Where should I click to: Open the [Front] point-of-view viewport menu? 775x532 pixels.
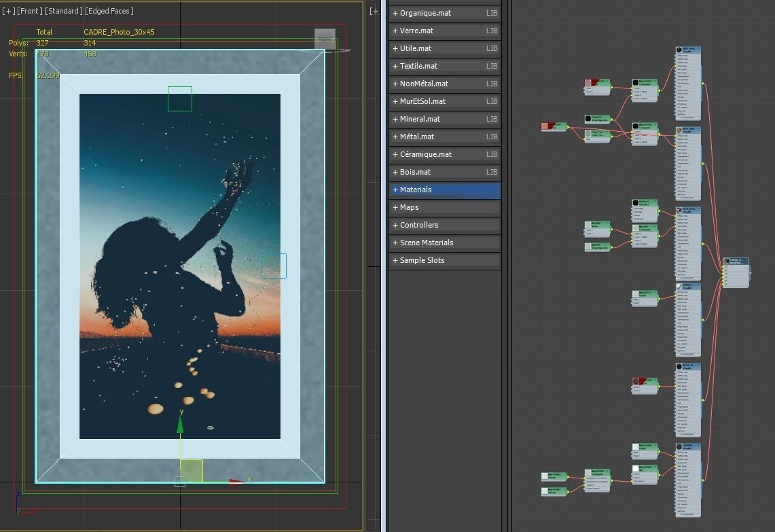30,11
